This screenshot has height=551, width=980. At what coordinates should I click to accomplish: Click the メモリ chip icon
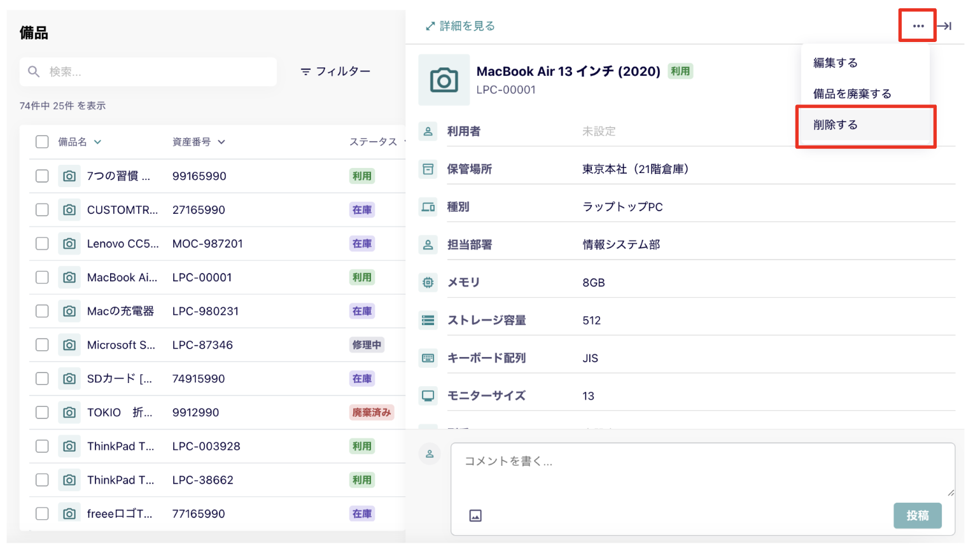(428, 282)
